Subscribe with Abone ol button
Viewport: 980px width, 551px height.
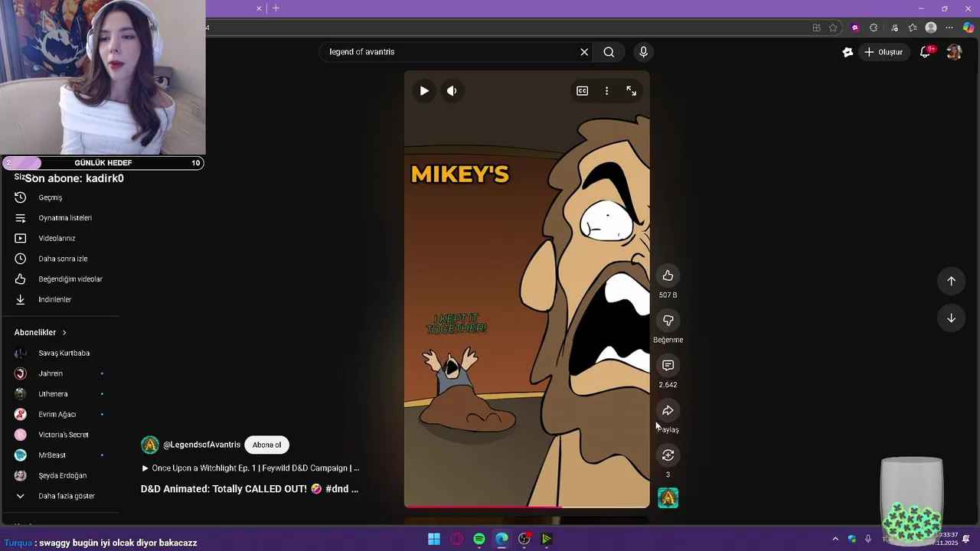266,445
